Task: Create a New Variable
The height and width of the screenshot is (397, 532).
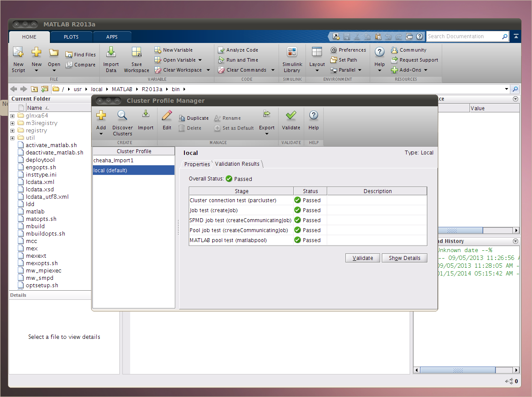Action: click(174, 50)
